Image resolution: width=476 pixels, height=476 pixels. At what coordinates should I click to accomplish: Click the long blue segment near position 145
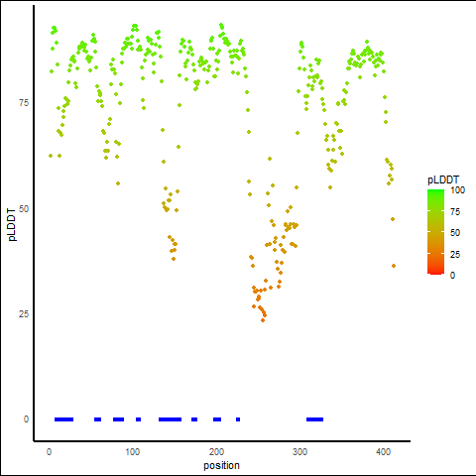coord(170,419)
